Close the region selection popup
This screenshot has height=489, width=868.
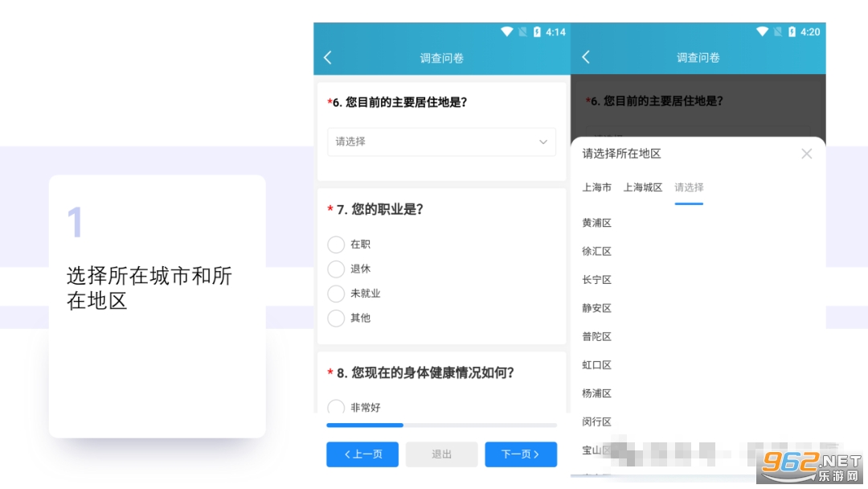click(x=807, y=154)
